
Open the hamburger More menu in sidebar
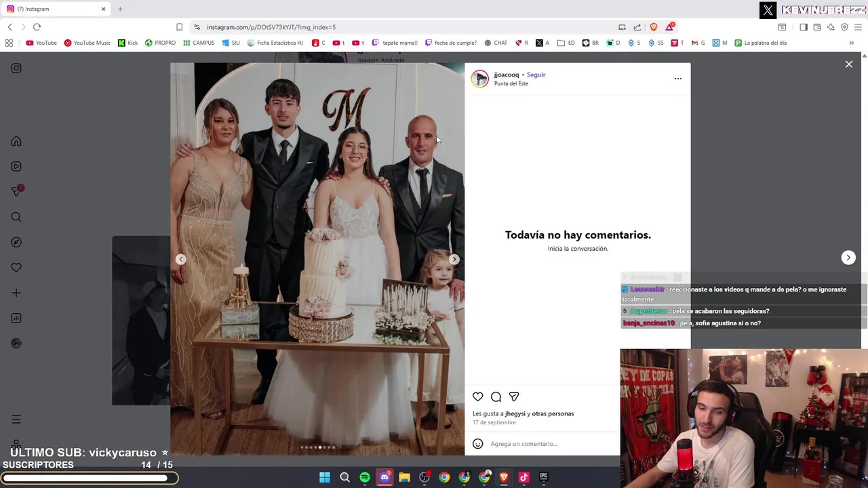pos(16,420)
